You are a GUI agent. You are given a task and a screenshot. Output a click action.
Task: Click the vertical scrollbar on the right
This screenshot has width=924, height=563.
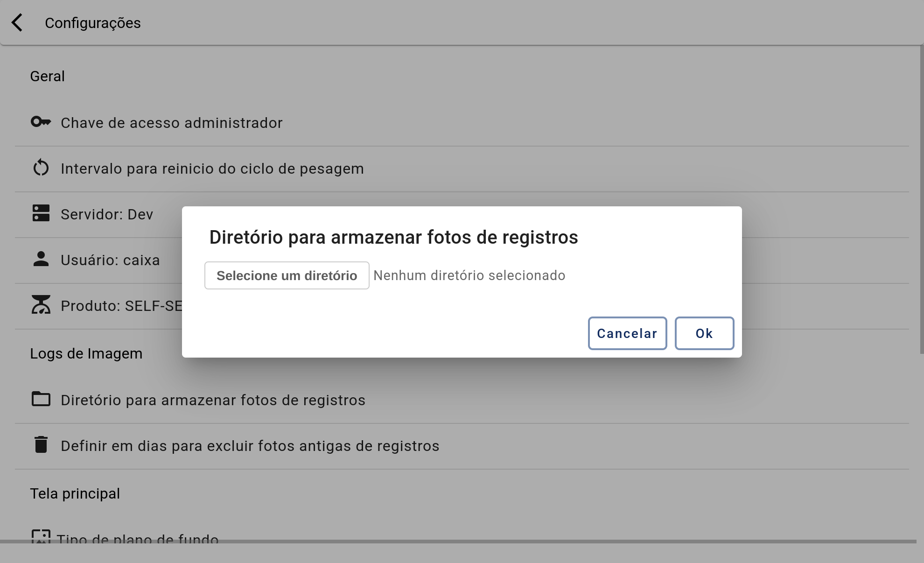[922, 200]
